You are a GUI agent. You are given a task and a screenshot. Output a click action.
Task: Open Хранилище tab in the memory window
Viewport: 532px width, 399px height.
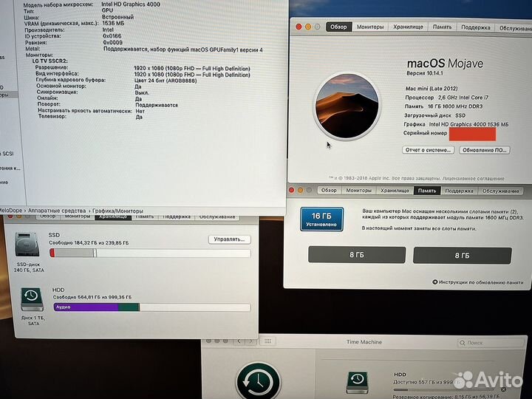click(395, 191)
